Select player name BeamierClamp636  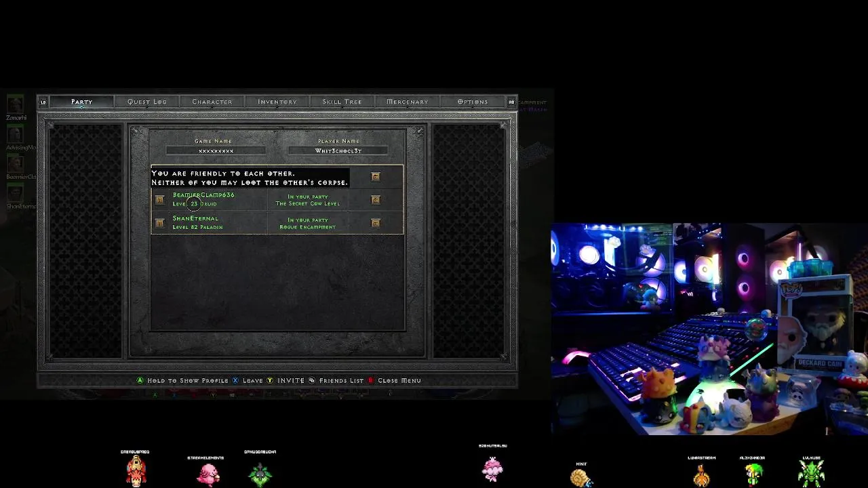[203, 195]
